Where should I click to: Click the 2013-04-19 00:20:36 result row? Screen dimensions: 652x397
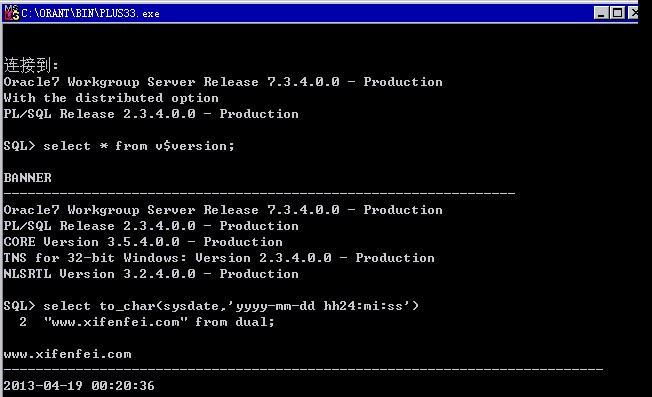(79, 386)
